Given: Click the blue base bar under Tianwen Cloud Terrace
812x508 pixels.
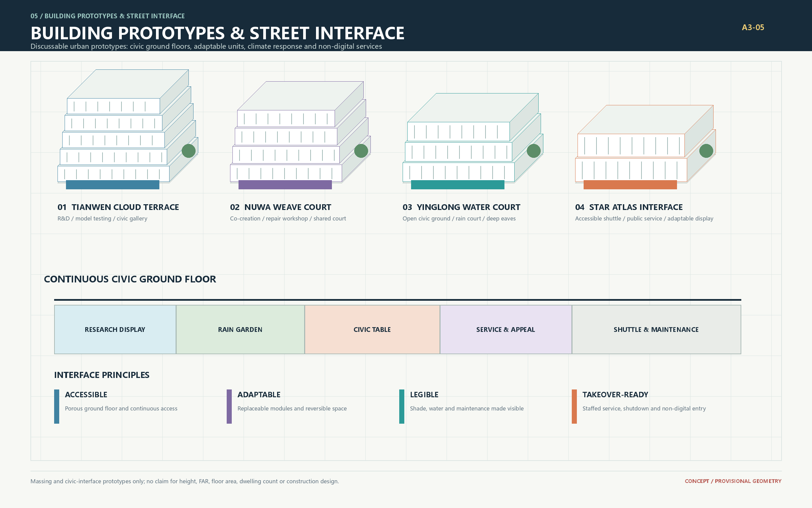Looking at the screenshot, I should (x=113, y=185).
